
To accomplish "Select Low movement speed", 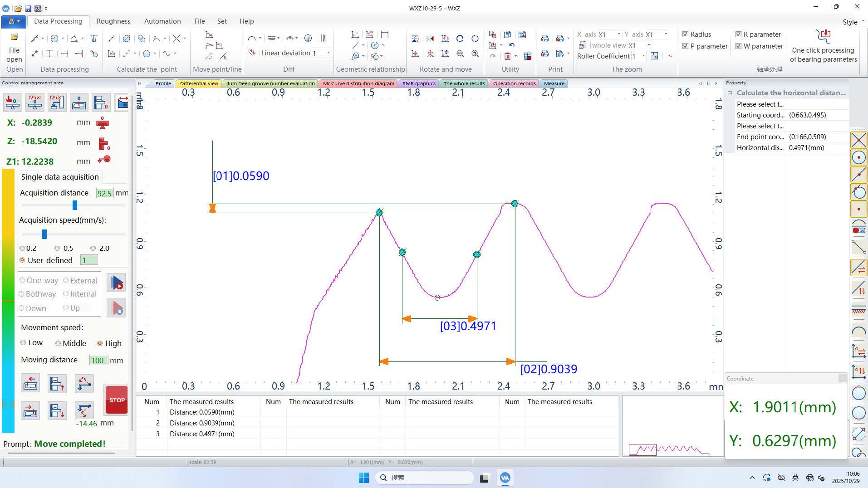I will point(24,343).
